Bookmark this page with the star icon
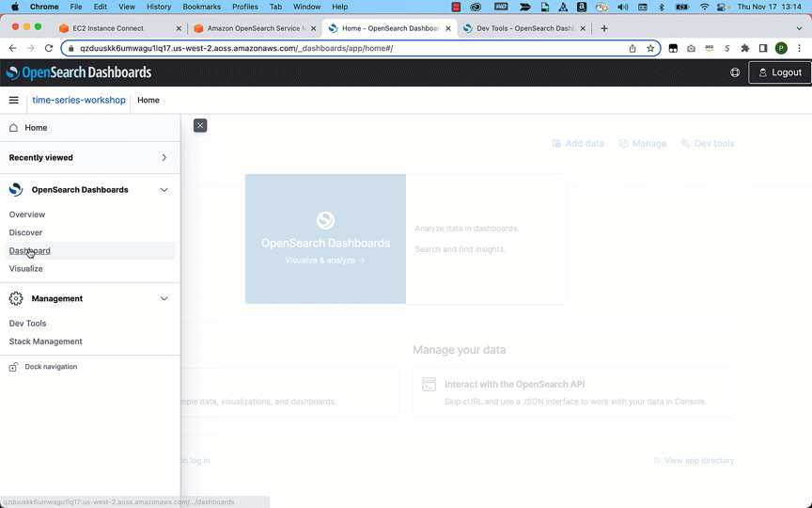Screen dimensions: 812x508 click(650, 48)
